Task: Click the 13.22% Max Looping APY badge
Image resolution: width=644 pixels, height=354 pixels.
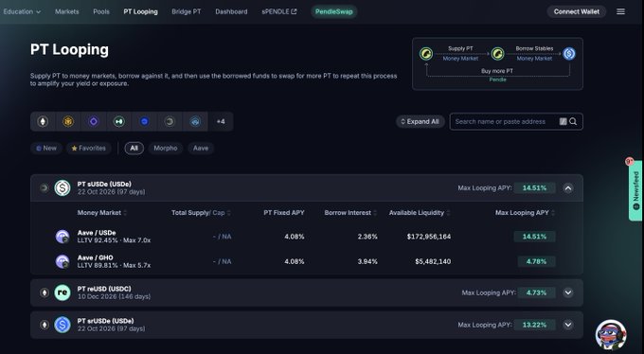Action: 534,325
